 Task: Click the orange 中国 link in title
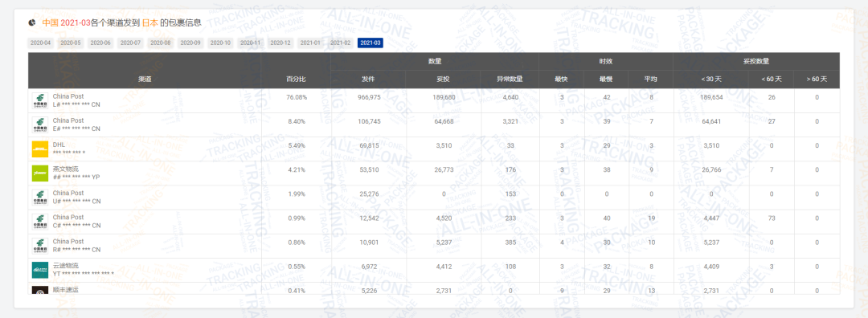coord(51,22)
